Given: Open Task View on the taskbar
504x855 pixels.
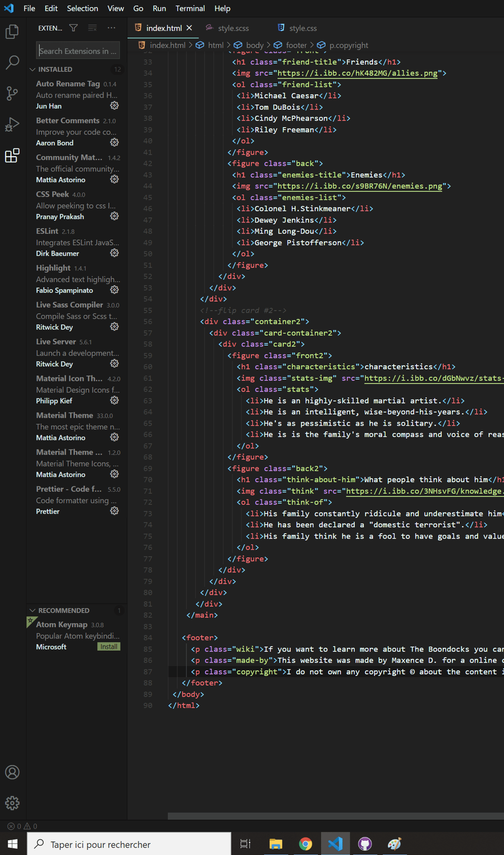Looking at the screenshot, I should (x=245, y=844).
